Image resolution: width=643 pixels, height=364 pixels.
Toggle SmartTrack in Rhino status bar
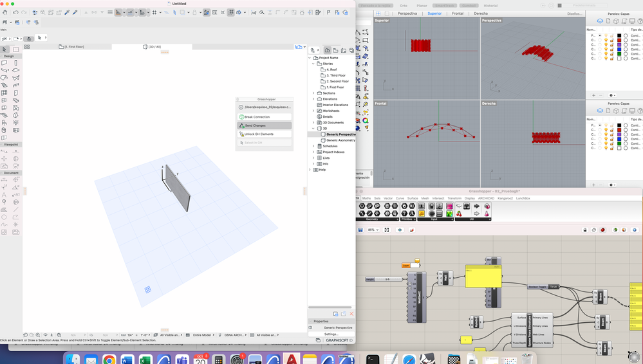pos(444,5)
